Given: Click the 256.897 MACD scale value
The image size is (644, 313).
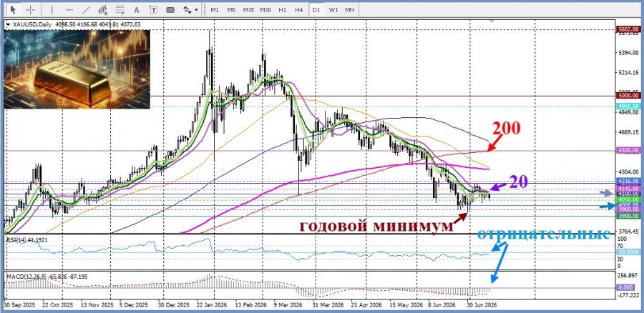Looking at the screenshot, I should [628, 275].
